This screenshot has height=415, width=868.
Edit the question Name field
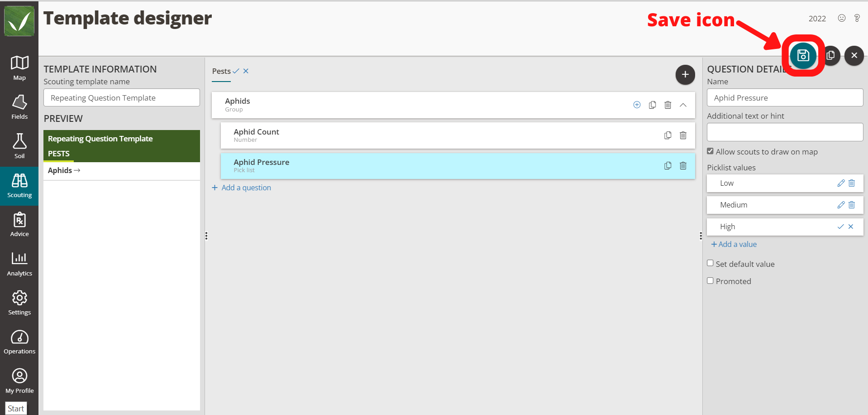[x=785, y=97]
